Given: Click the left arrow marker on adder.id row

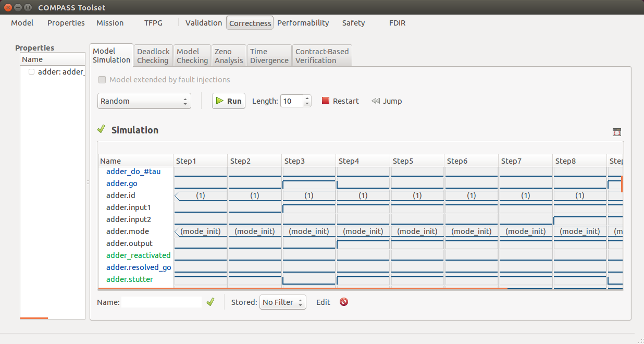Looking at the screenshot, I should (178, 196).
